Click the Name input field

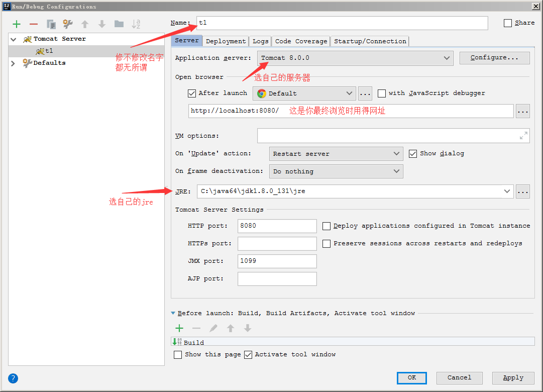click(342, 23)
